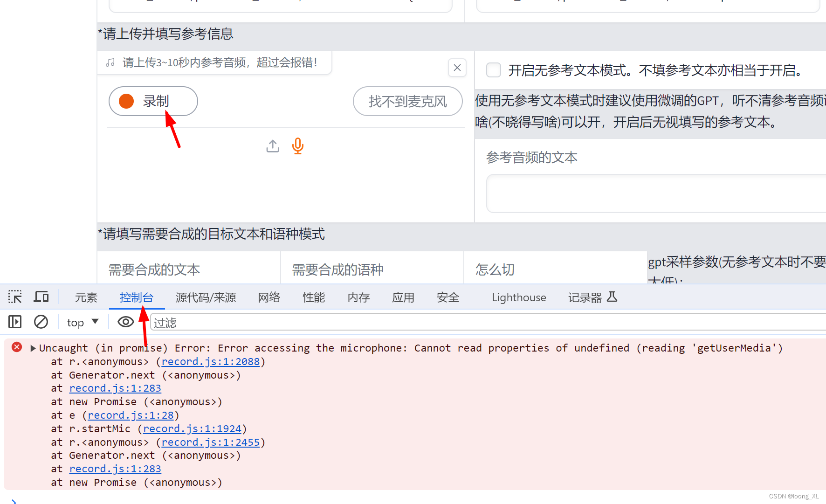Screen dimensions: 826x504
Task: Expand the Uncaught error disclosure triangle
Action: tap(33, 348)
